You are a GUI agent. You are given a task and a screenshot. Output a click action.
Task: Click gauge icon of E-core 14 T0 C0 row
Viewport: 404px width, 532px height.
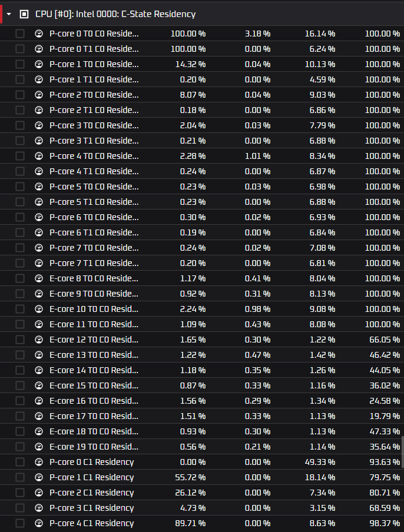(39, 370)
